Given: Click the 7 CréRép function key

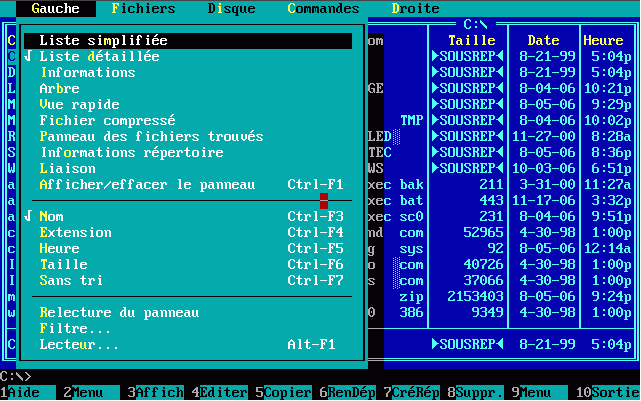Looking at the screenshot, I should coord(412,393).
